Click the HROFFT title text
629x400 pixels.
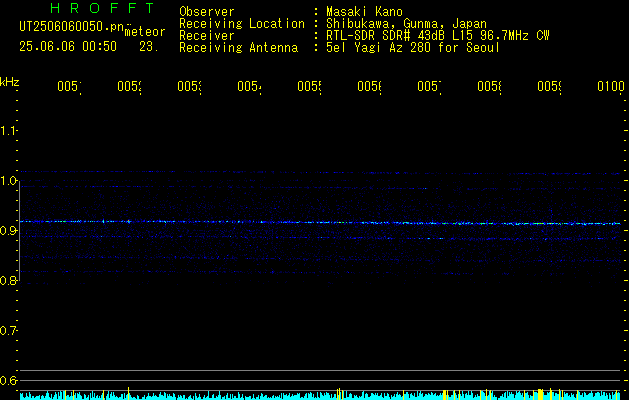[x=103, y=8]
